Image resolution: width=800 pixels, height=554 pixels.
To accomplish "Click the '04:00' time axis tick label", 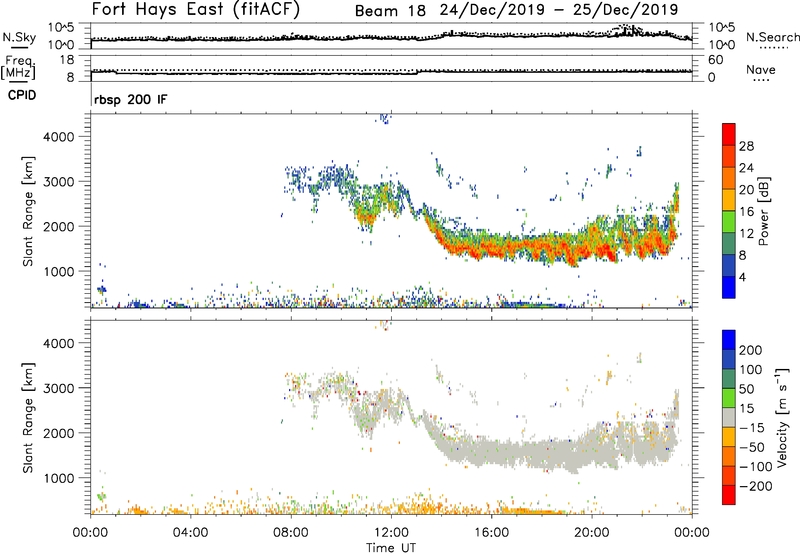I will pos(191,533).
